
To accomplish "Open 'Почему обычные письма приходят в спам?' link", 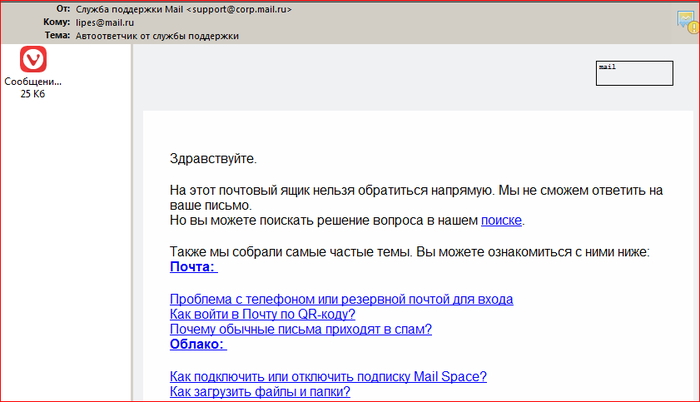I will (x=300, y=329).
